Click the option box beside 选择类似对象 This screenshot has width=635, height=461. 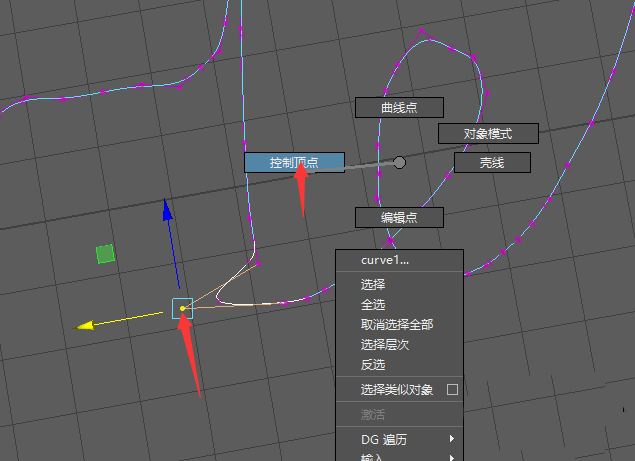click(x=452, y=390)
